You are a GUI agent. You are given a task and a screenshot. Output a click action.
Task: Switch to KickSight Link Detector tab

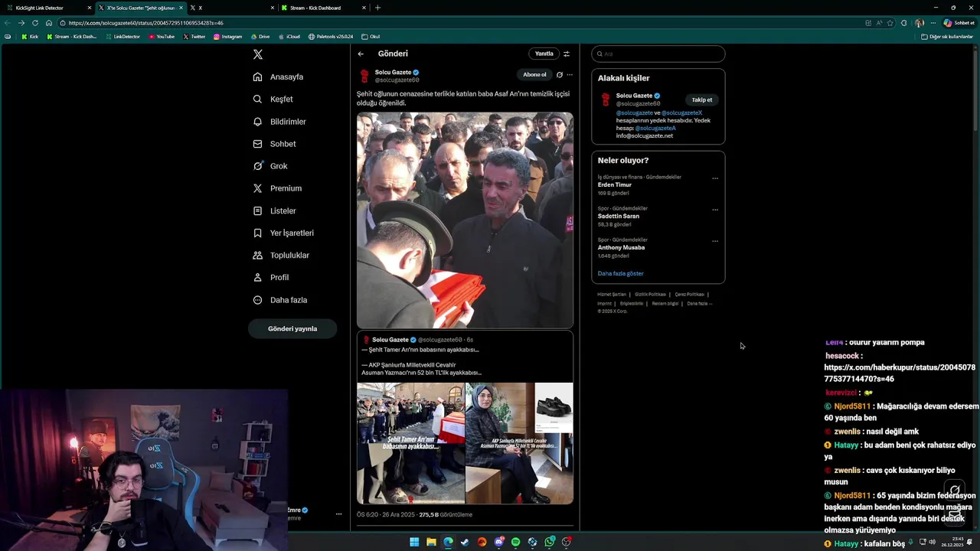coord(46,8)
